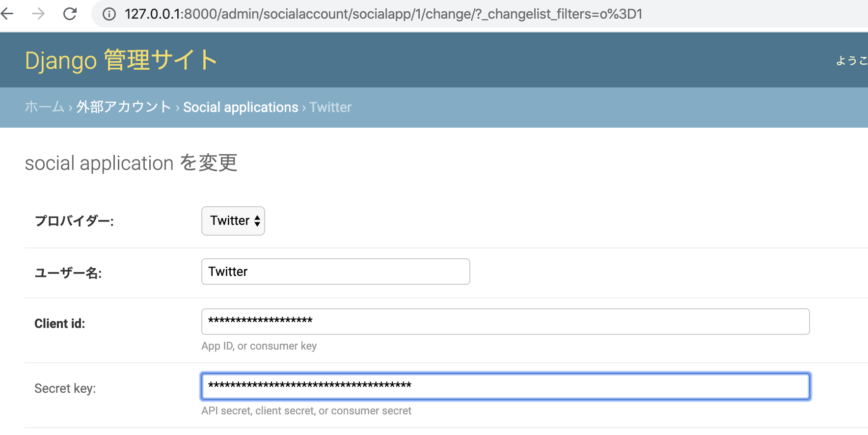Click help text 'API secret, client secret, or consumer secret'
868x435 pixels.
[306, 411]
